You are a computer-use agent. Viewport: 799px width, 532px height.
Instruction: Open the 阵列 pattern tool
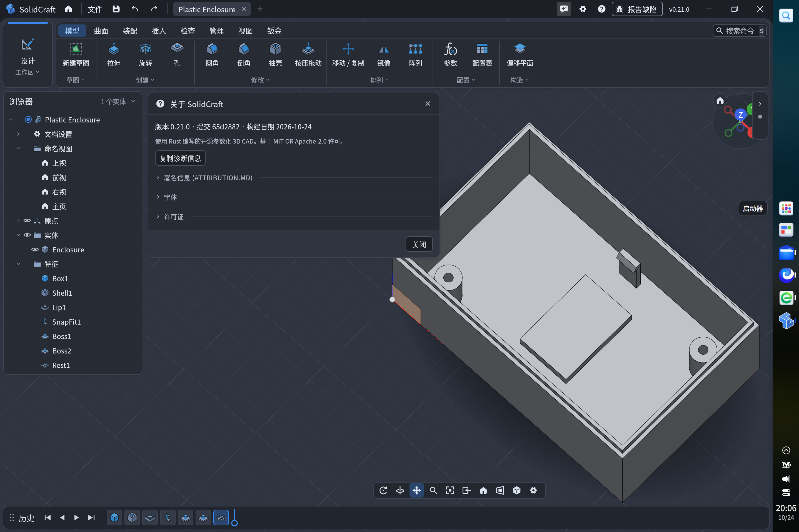[x=415, y=55]
